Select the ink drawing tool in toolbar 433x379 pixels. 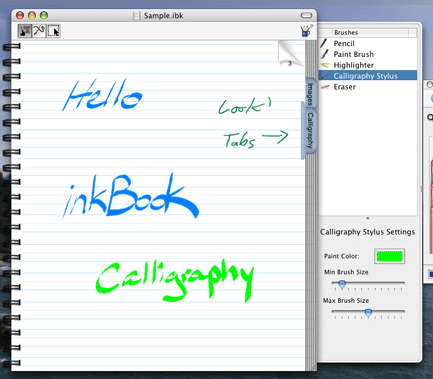(25, 31)
